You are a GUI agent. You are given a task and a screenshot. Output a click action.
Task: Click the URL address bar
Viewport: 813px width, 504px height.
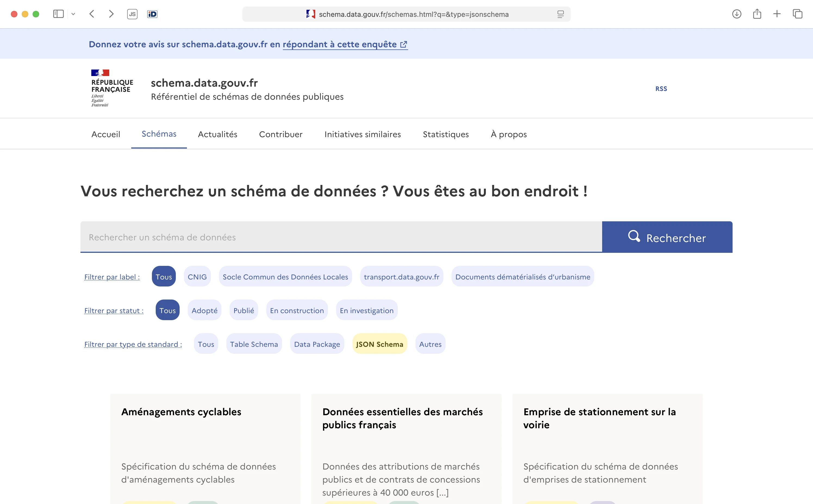point(406,14)
